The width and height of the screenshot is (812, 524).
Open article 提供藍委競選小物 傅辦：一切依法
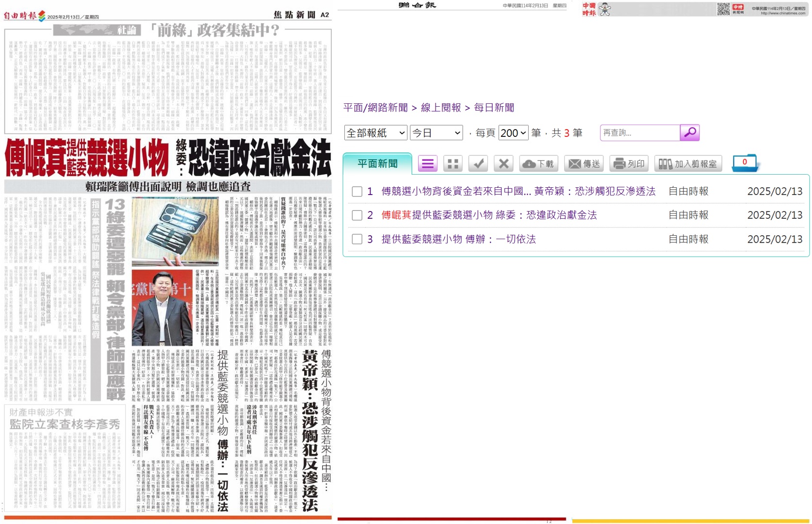pos(458,239)
